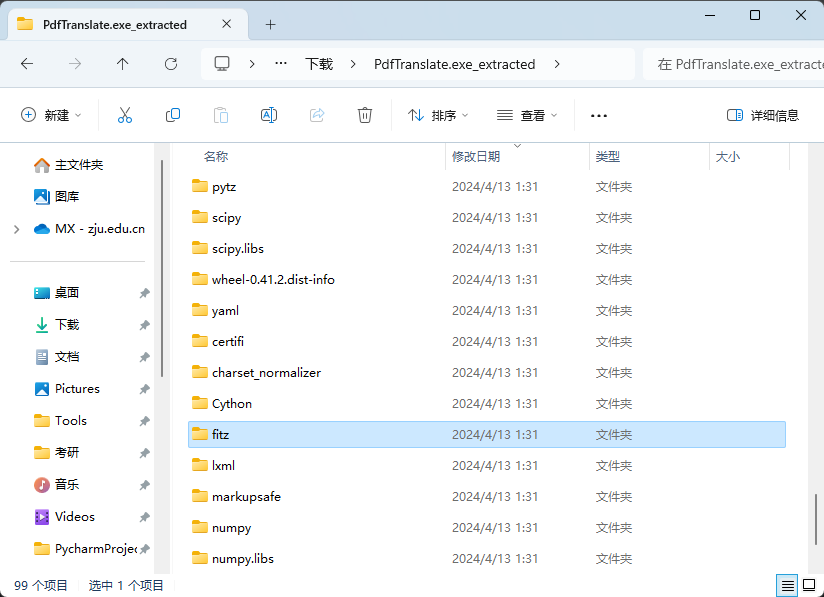Click the Delete trash can icon
The image size is (824, 597).
point(365,115)
